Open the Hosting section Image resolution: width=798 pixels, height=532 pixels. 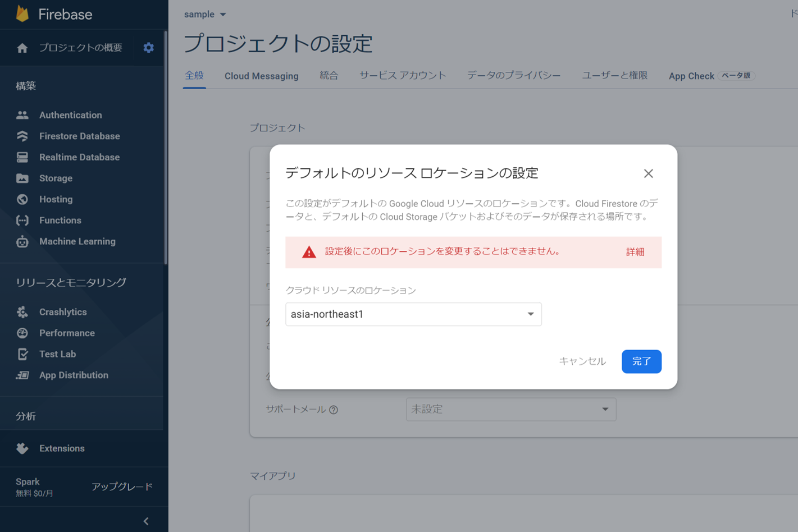56,199
